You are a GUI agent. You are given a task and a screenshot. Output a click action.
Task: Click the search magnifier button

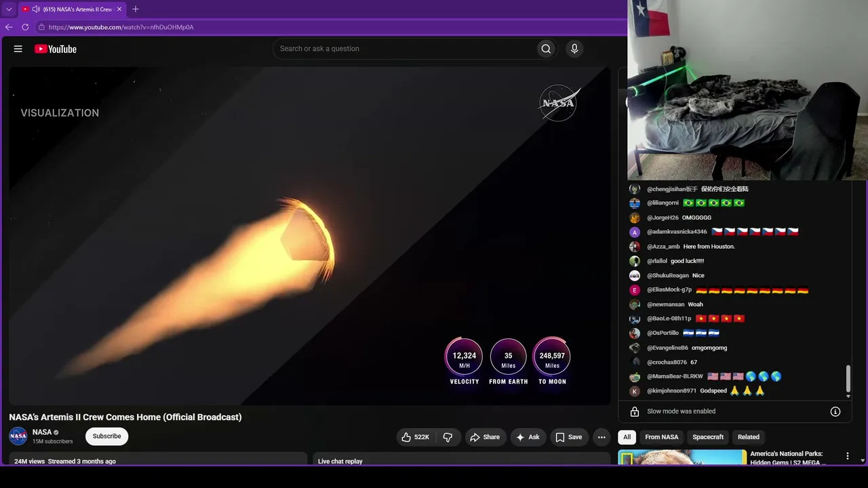[546, 49]
